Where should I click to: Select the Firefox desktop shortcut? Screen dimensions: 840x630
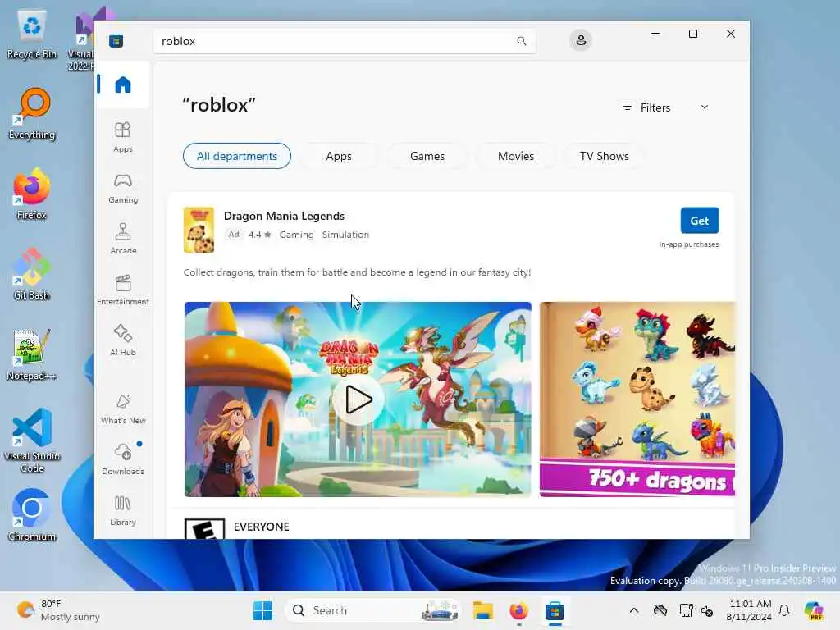click(x=32, y=194)
